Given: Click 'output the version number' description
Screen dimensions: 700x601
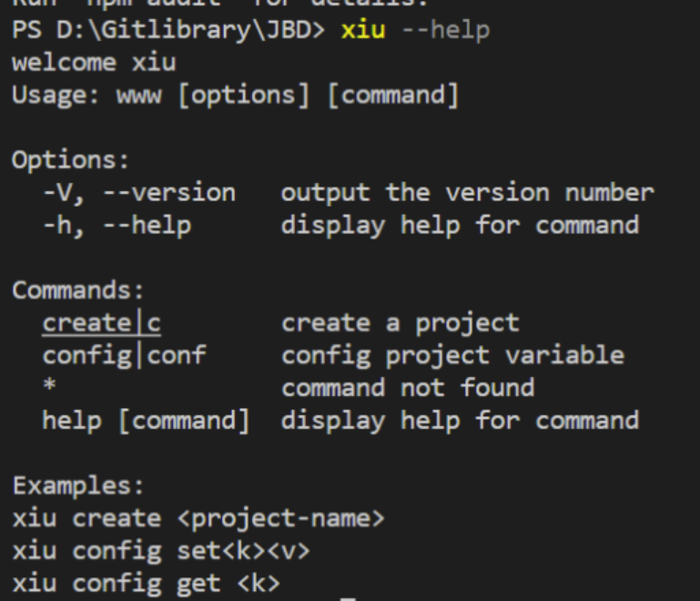Looking at the screenshot, I should (x=467, y=193).
